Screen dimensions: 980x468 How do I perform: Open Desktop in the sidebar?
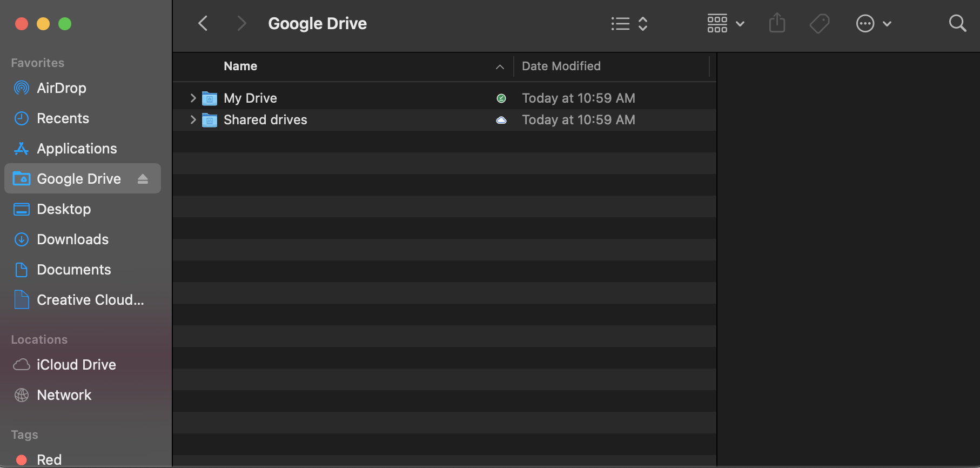pyautogui.click(x=83, y=209)
